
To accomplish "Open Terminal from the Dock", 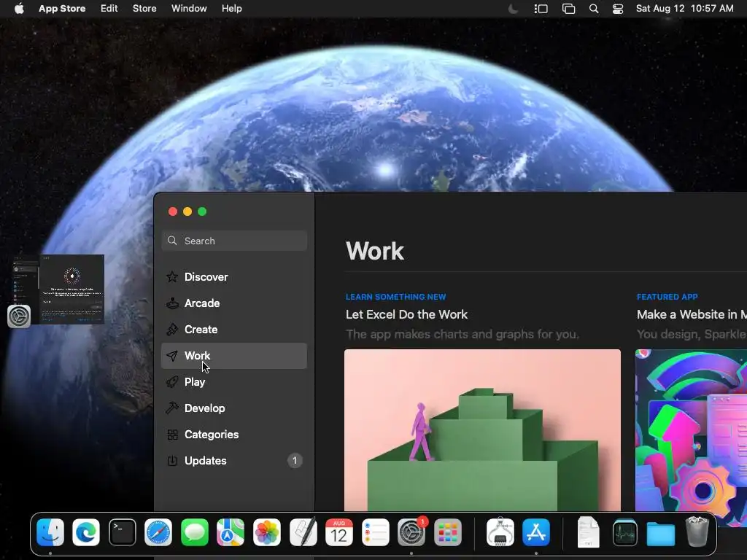I will point(123,532).
